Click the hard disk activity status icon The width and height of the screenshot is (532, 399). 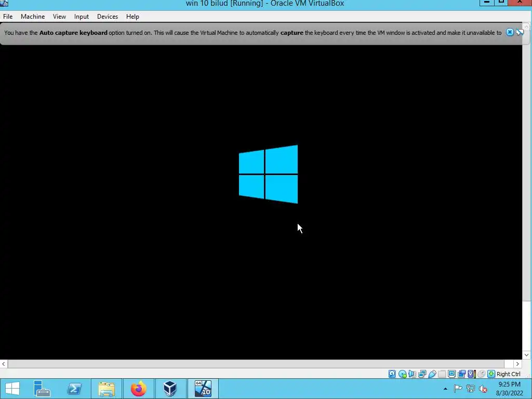click(x=392, y=374)
